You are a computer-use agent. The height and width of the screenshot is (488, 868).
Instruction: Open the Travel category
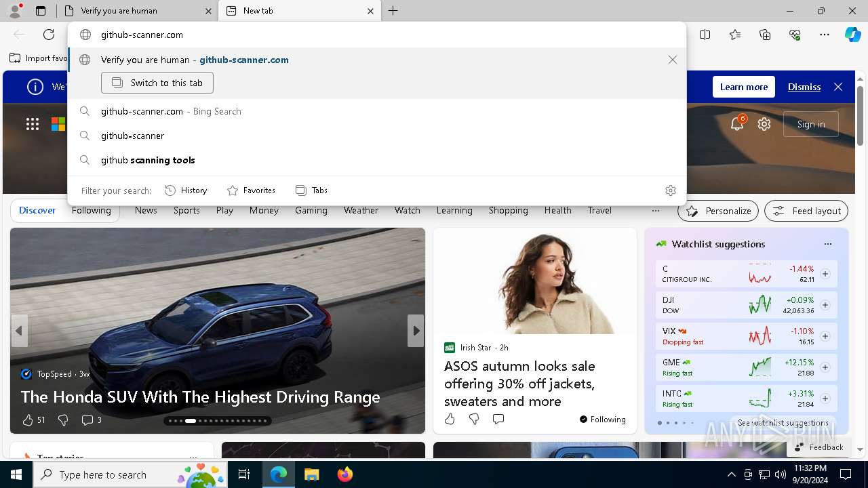tap(599, 211)
